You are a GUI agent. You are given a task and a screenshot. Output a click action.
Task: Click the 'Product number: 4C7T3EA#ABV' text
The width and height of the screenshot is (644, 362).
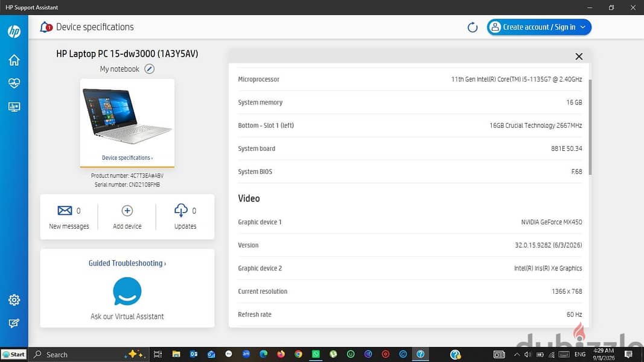[x=127, y=176]
